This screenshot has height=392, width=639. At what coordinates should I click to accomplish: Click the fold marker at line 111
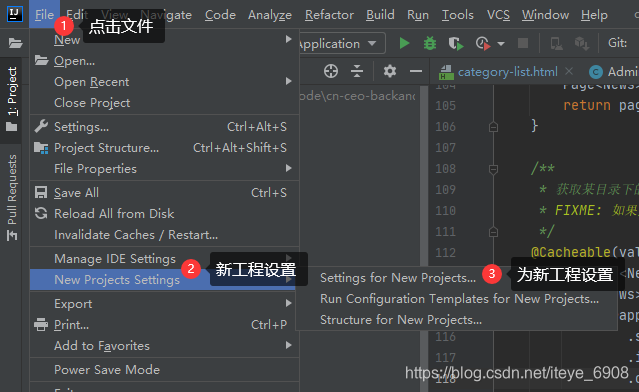493,232
